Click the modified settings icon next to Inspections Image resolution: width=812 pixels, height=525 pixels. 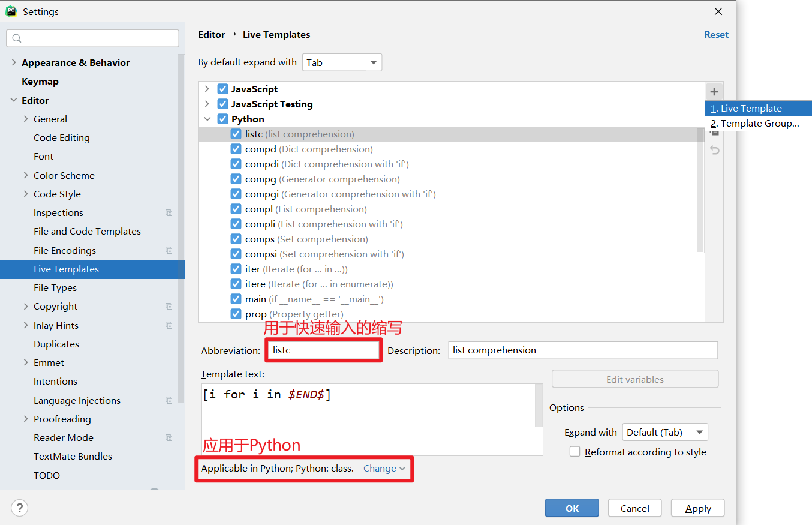(x=169, y=212)
